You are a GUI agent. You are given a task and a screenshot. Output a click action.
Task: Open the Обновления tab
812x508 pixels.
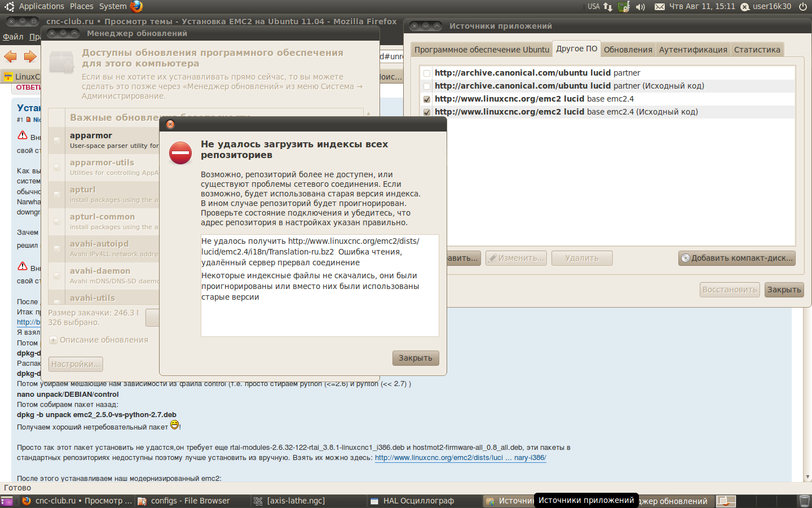click(628, 50)
